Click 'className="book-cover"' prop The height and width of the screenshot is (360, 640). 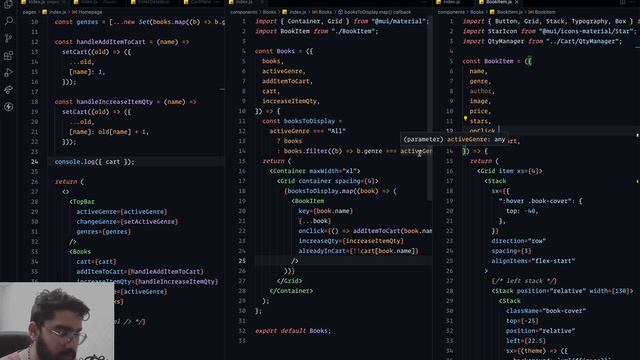point(546,311)
